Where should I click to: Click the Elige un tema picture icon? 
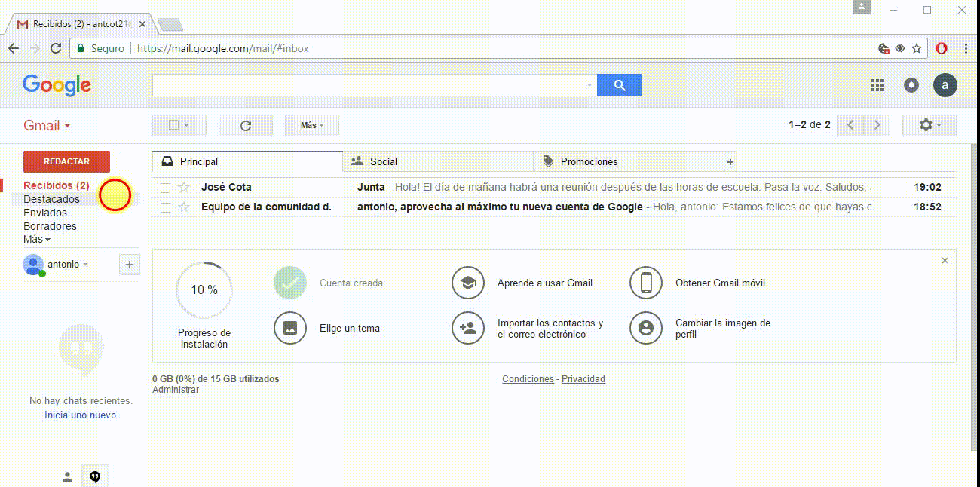[290, 328]
